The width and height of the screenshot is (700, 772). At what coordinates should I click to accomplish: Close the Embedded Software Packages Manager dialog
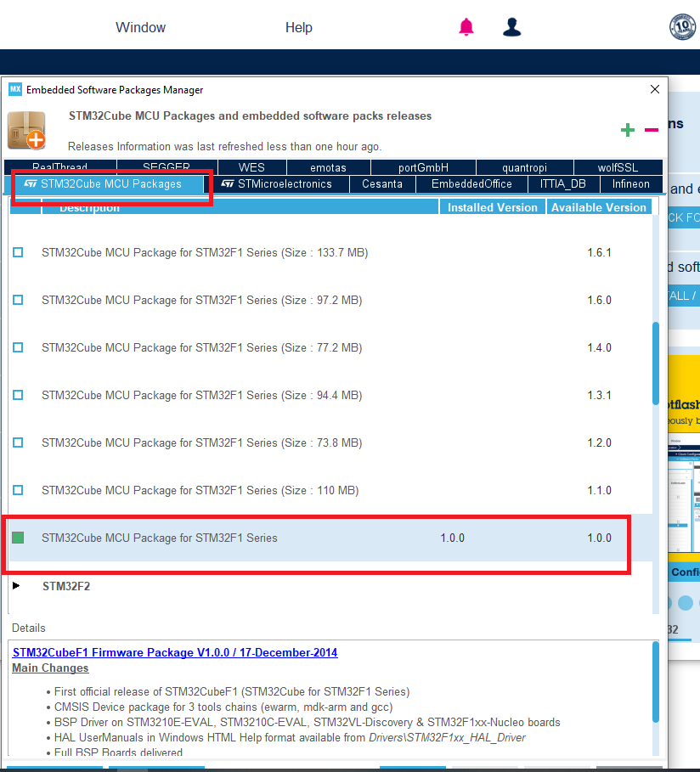[x=655, y=89]
